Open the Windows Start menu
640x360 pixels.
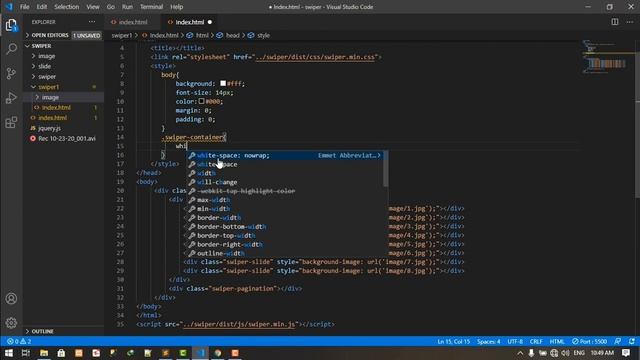point(8,353)
